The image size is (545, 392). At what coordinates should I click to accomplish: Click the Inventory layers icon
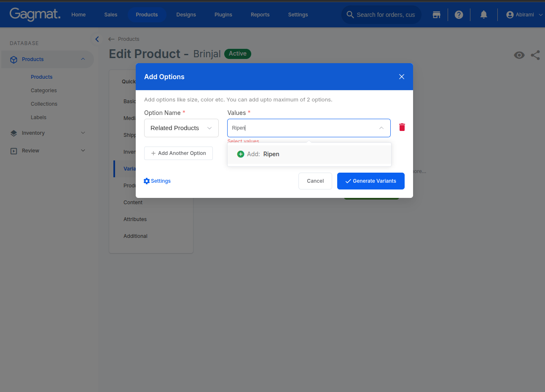14,133
